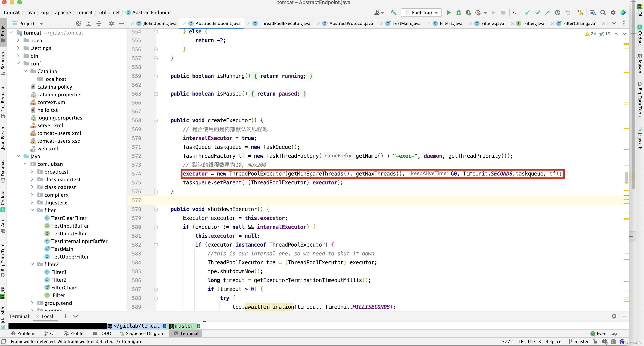
Task: Collapse the filter2 package
Action: [32, 264]
